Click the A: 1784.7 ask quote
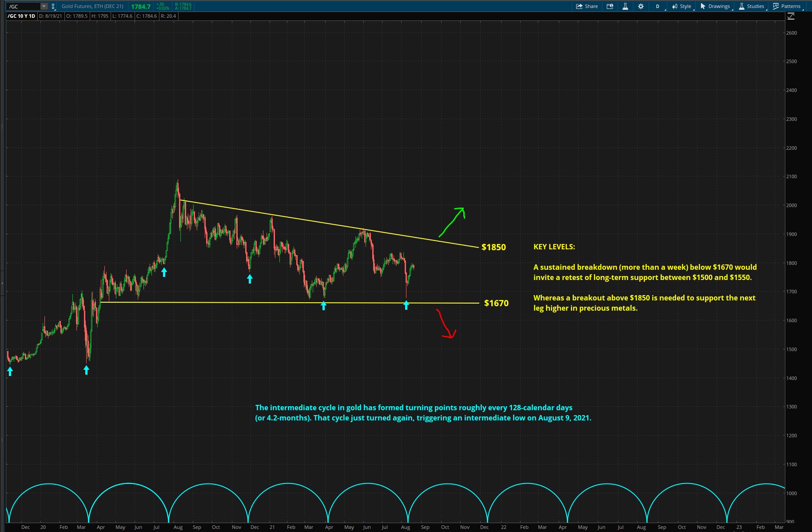This screenshot has width=812, height=532. click(183, 8)
